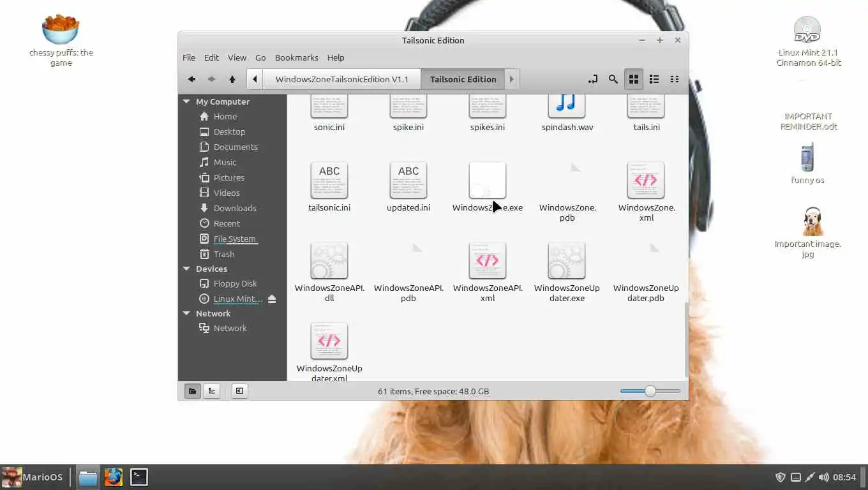
Task: Open the WindowsZone.exe file
Action: coord(488,188)
